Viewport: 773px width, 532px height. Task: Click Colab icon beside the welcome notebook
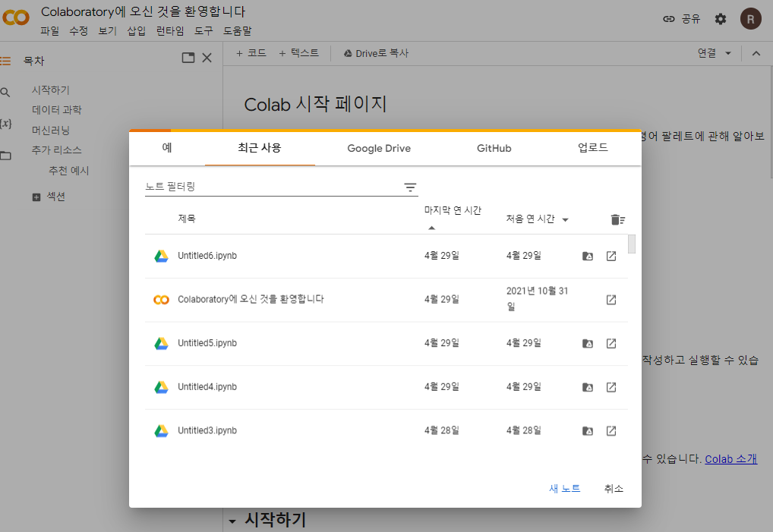tap(161, 300)
